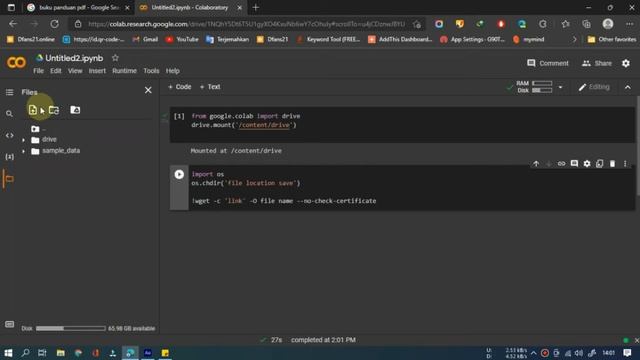Open the Runtime menu
640x360 pixels.
click(x=124, y=71)
